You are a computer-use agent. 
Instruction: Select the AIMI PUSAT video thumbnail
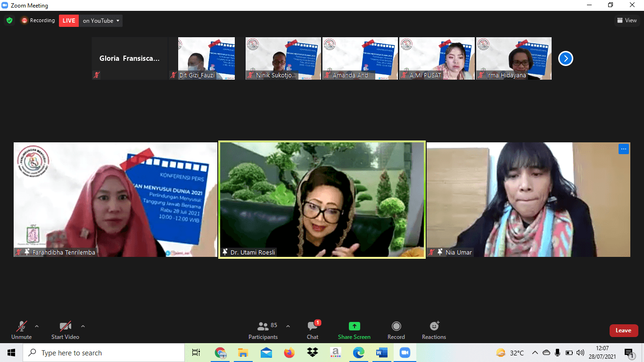[437, 58]
